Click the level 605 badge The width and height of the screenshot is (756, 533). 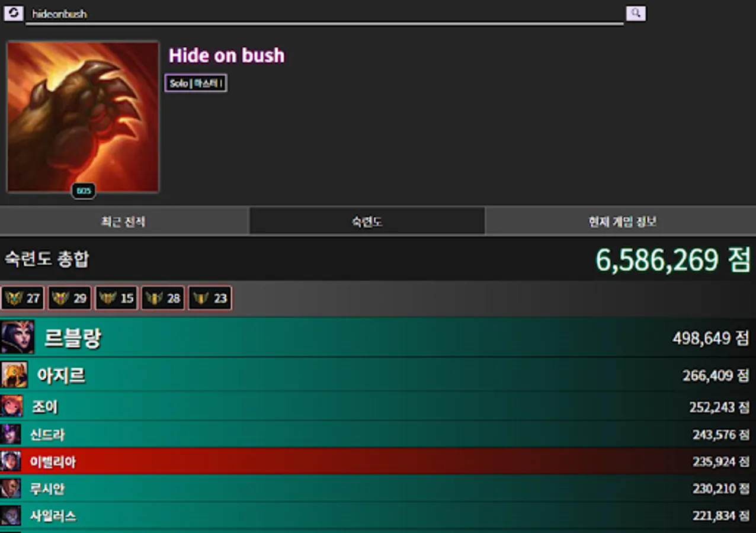pos(84,191)
